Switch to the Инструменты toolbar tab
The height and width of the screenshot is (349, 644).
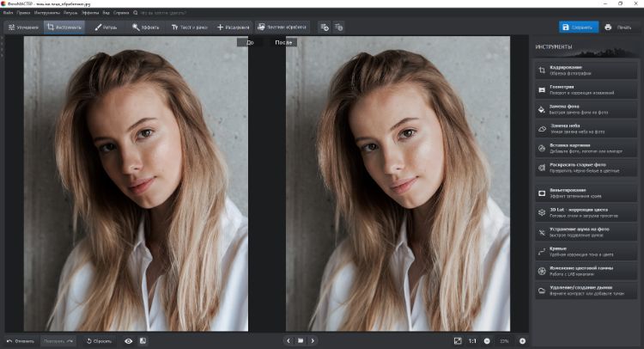click(64, 28)
